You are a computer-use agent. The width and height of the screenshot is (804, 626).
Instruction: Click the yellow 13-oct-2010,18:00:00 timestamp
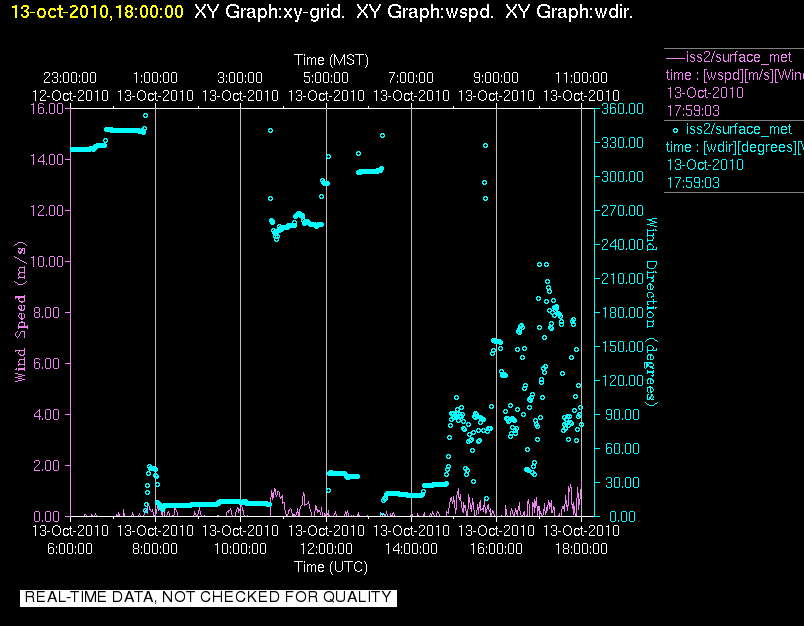[x=97, y=12]
